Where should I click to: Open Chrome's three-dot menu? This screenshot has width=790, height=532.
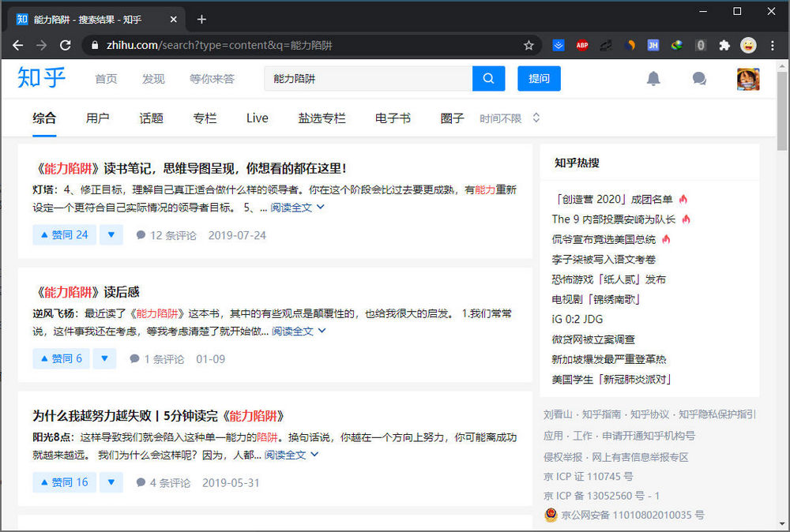pos(772,46)
